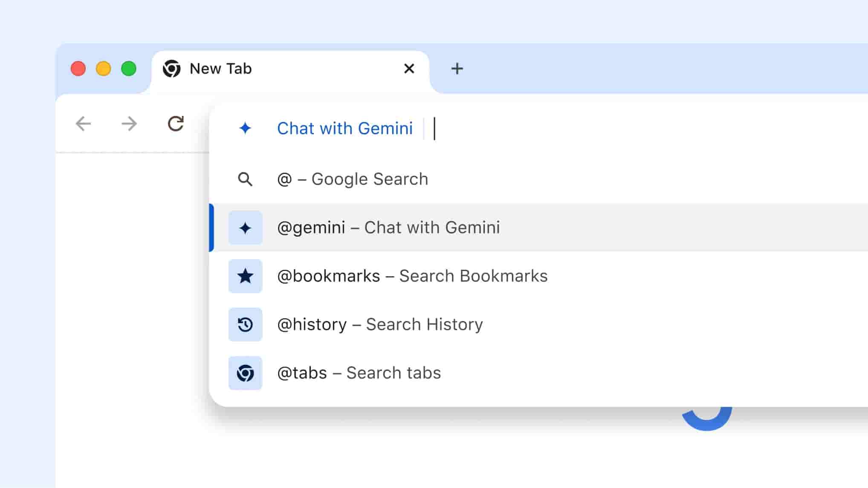Click the forward navigation arrow
This screenshot has width=868, height=488.
tap(129, 124)
